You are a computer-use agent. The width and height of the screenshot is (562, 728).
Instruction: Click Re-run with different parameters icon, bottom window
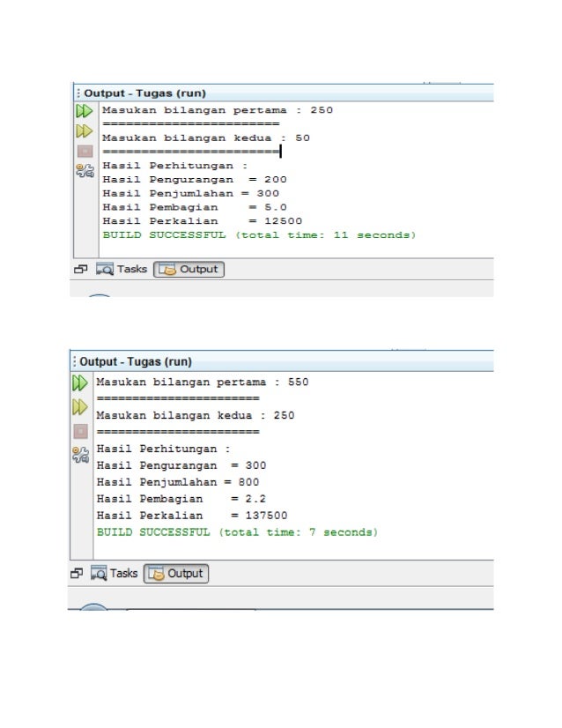click(x=80, y=407)
